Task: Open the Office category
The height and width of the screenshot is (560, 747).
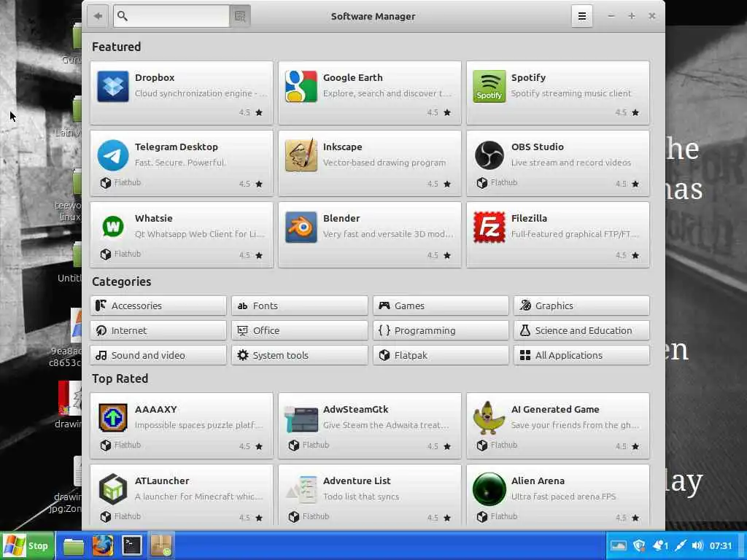Action: (x=300, y=330)
